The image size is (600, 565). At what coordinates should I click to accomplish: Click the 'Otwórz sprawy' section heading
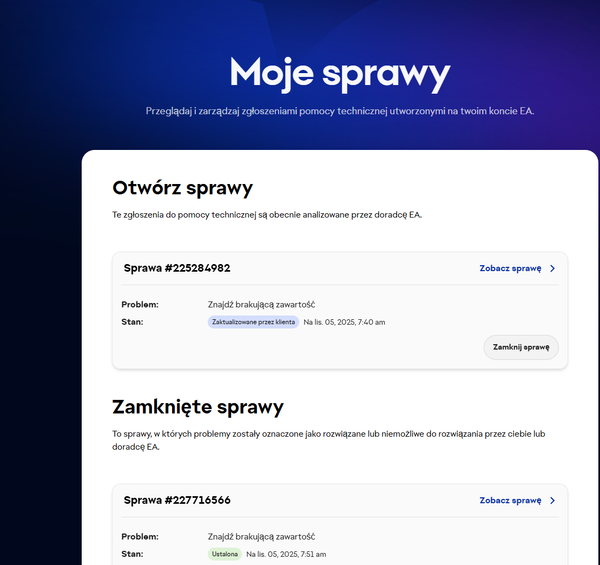pos(183,188)
